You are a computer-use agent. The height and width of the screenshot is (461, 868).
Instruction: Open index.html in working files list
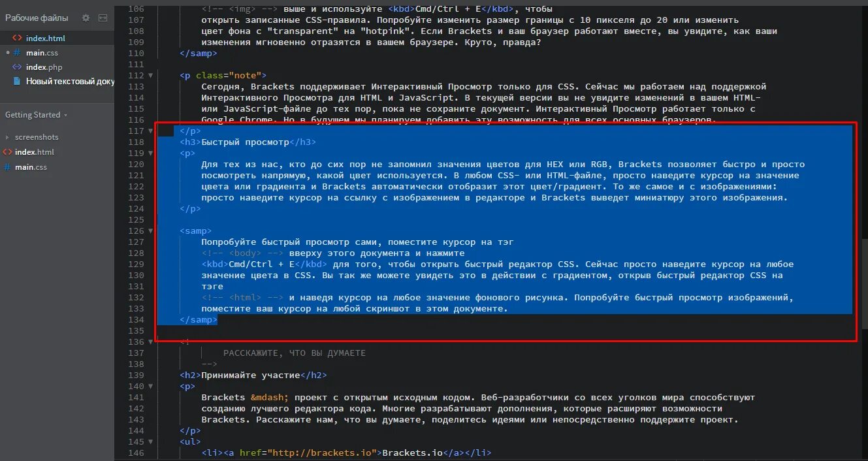(x=45, y=38)
